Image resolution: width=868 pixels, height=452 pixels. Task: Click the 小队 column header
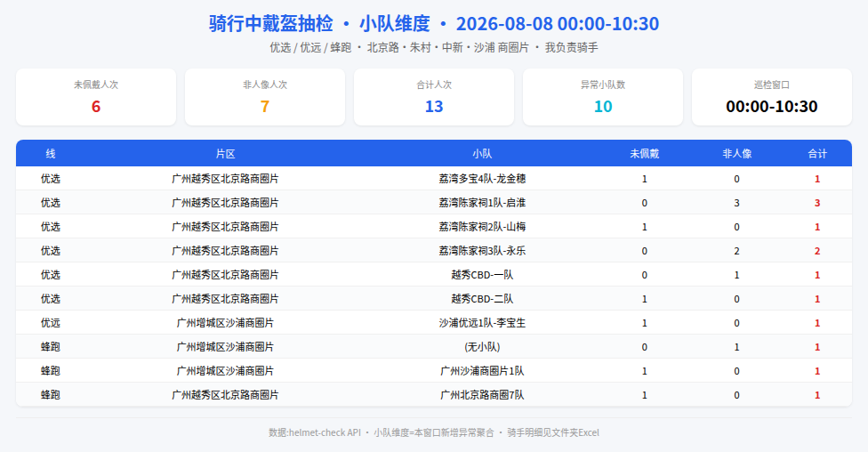tap(482, 154)
